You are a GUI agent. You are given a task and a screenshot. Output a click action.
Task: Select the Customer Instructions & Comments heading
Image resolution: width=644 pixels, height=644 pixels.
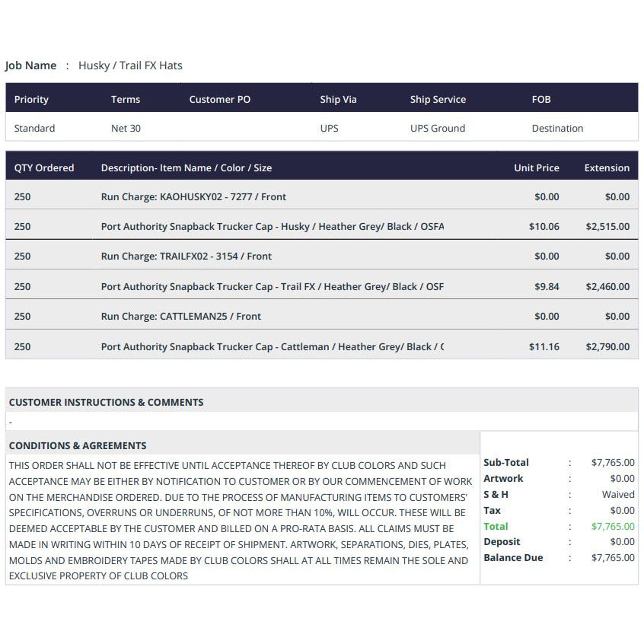(x=106, y=402)
